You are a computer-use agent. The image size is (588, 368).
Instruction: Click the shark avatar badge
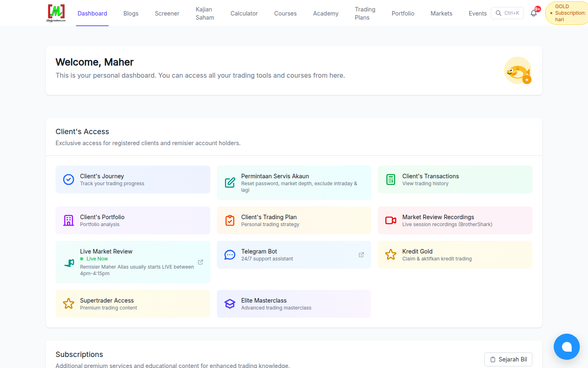click(518, 70)
